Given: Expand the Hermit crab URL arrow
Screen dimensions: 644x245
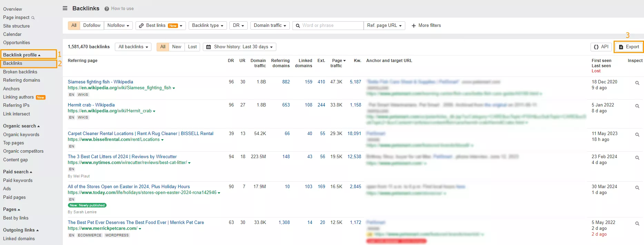Looking at the screenshot, I should [154, 111].
